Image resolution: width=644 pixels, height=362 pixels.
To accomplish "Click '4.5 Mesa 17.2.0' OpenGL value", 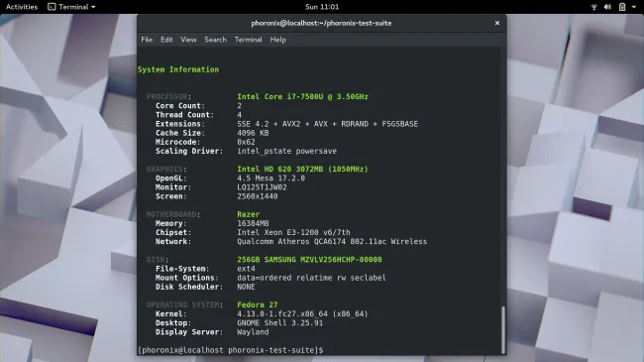I will (271, 179).
